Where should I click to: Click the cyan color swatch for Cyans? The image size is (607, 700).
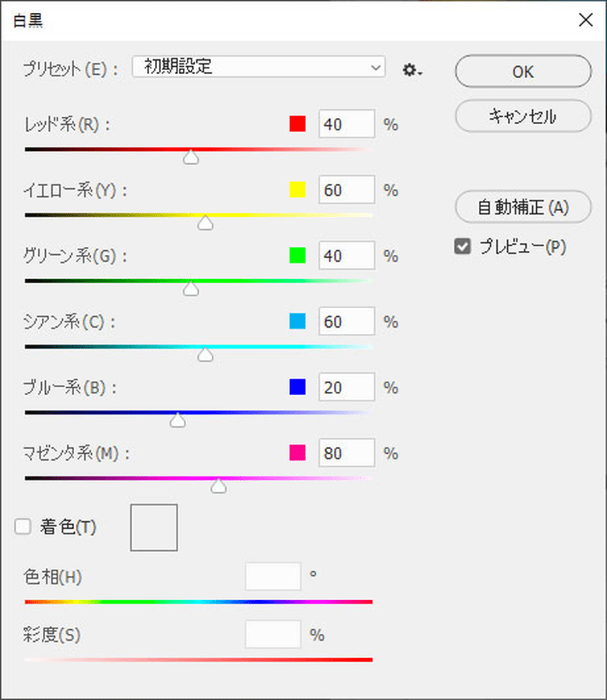point(297,322)
